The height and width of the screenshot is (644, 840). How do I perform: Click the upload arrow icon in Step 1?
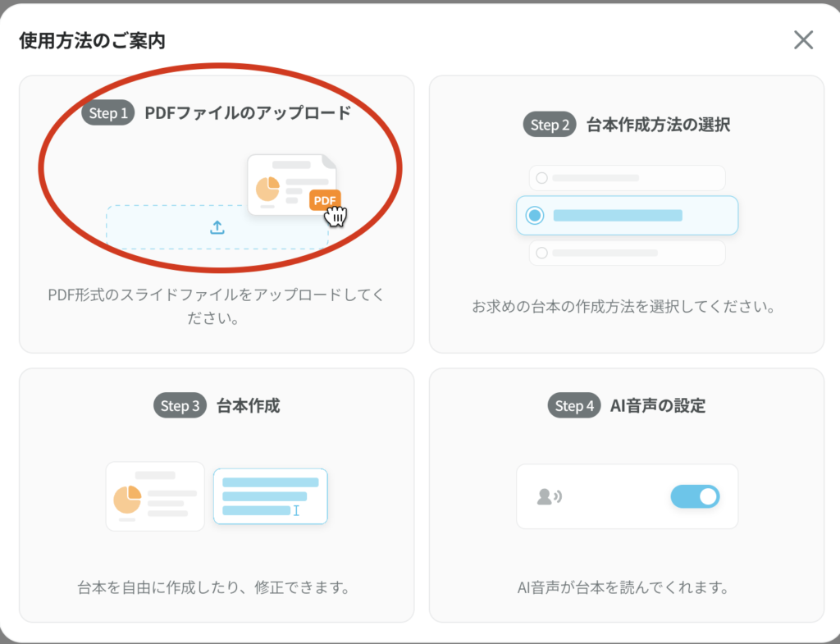(217, 227)
